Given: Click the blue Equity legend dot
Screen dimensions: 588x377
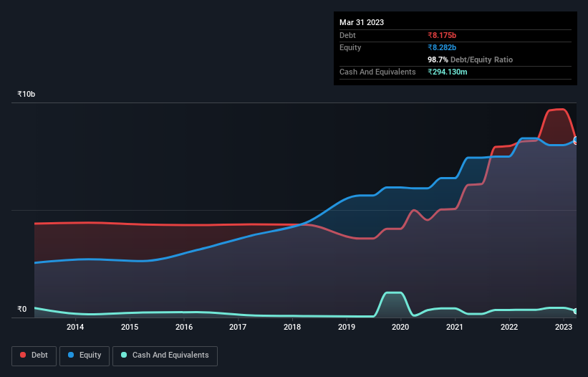Looking at the screenshot, I should (x=71, y=355).
